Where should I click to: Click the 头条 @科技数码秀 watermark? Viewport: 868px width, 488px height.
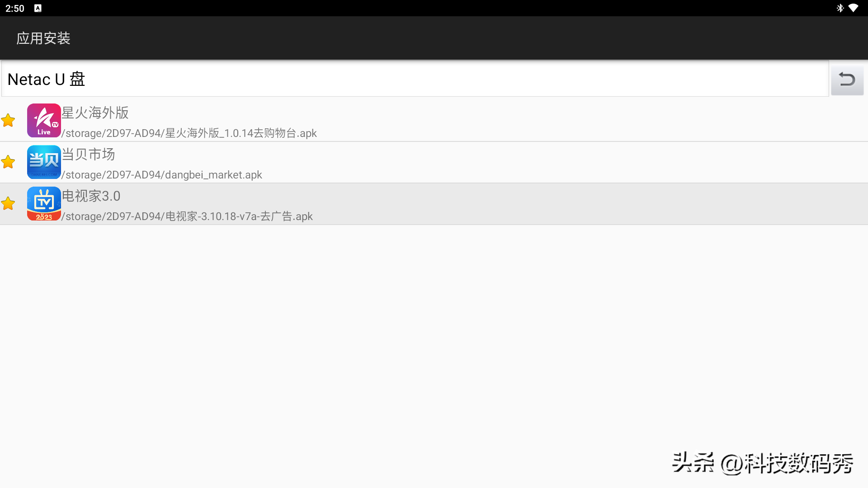pyautogui.click(x=762, y=463)
